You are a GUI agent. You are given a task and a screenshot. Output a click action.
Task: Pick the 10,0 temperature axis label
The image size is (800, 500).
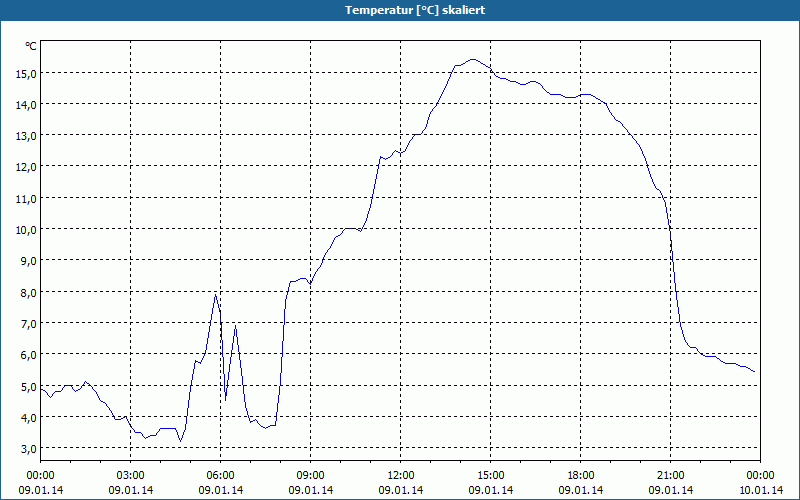pos(26,230)
